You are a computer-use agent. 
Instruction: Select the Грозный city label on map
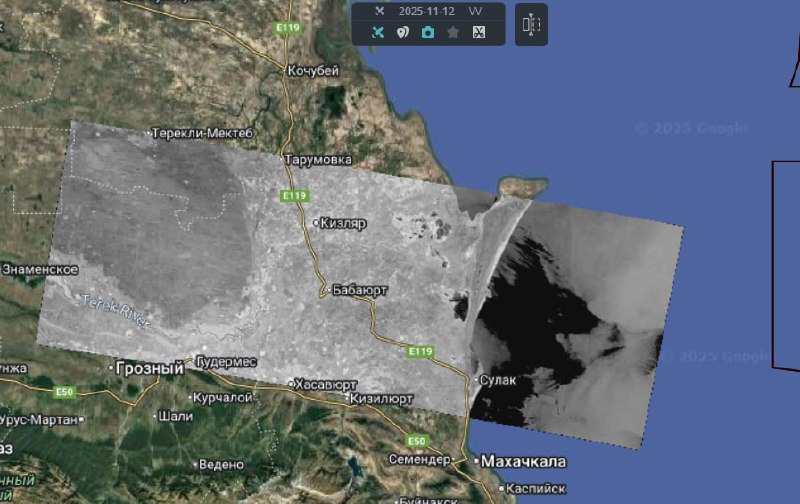coord(149,368)
